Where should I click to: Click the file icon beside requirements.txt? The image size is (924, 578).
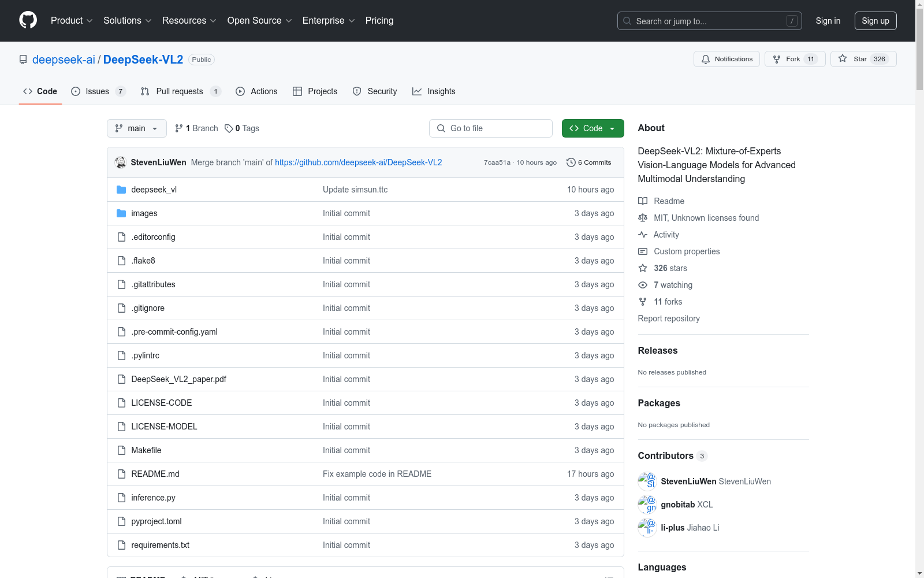(x=121, y=545)
